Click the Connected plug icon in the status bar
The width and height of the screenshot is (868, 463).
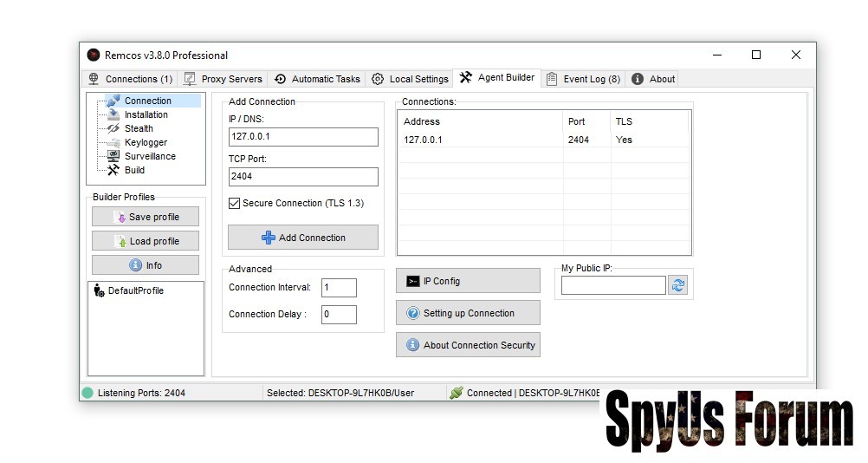coord(456,393)
